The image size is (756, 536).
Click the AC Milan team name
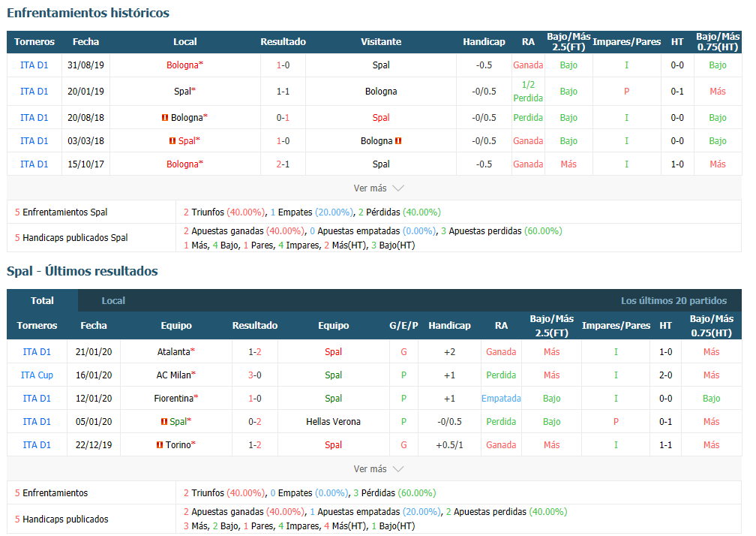click(x=174, y=375)
